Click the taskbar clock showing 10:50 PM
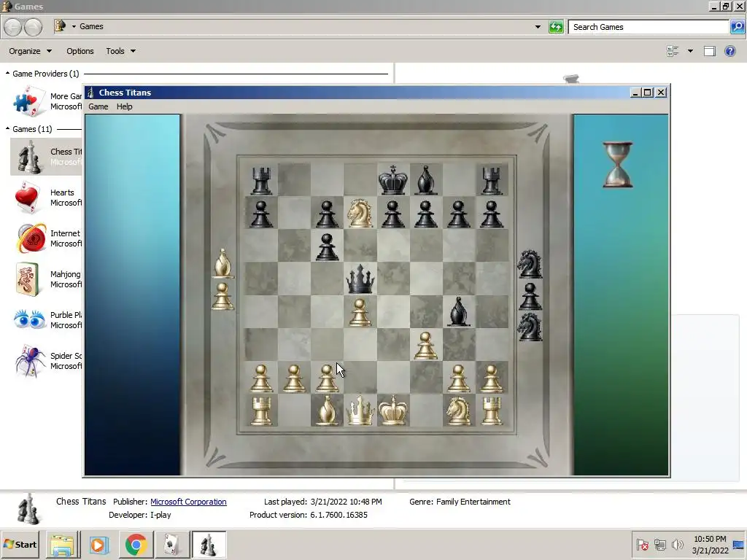Screen dimensions: 747x560 (710, 544)
